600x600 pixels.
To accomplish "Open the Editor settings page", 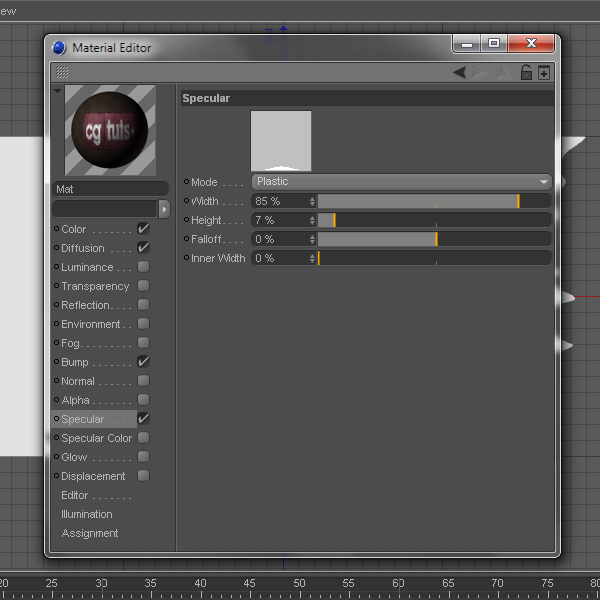I will [75, 495].
